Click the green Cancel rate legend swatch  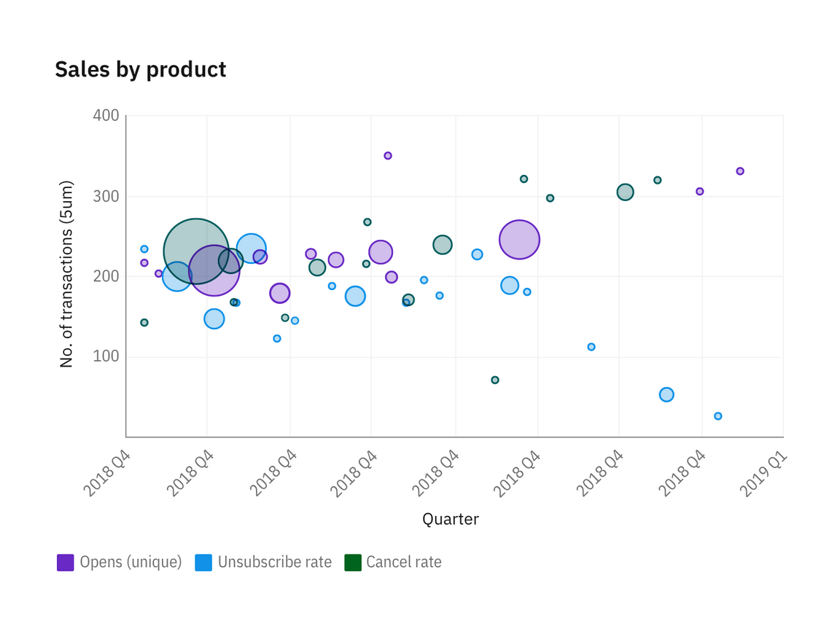(x=353, y=563)
